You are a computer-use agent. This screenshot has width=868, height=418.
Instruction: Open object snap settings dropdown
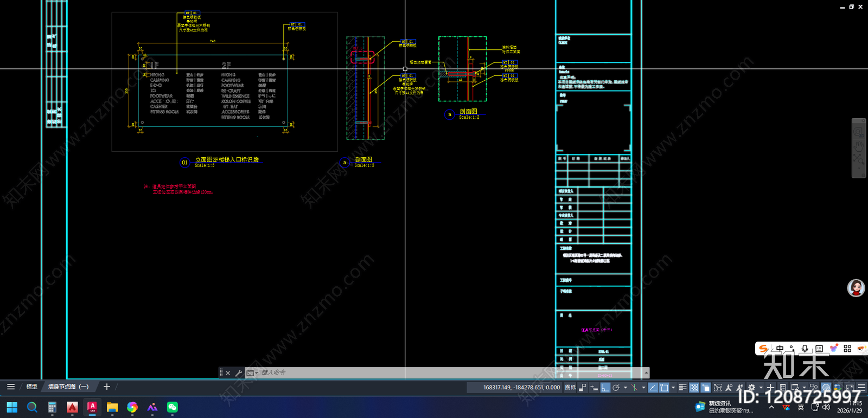coord(673,387)
